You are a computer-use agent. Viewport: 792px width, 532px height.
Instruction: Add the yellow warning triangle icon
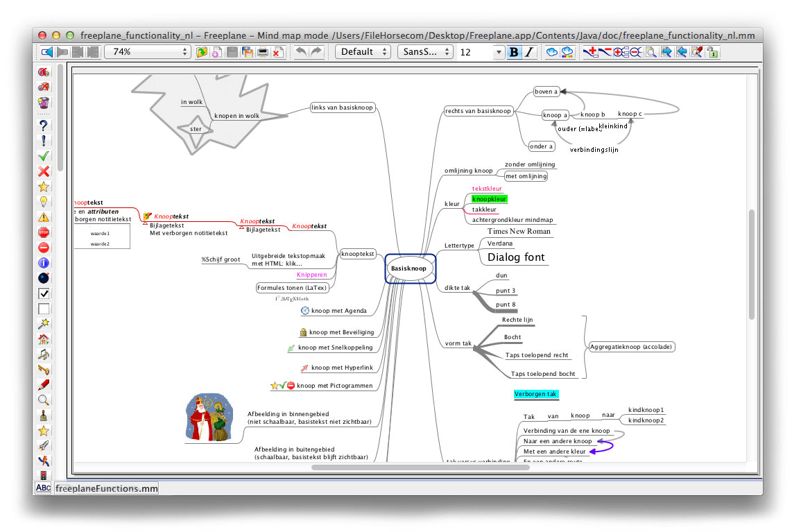44,217
